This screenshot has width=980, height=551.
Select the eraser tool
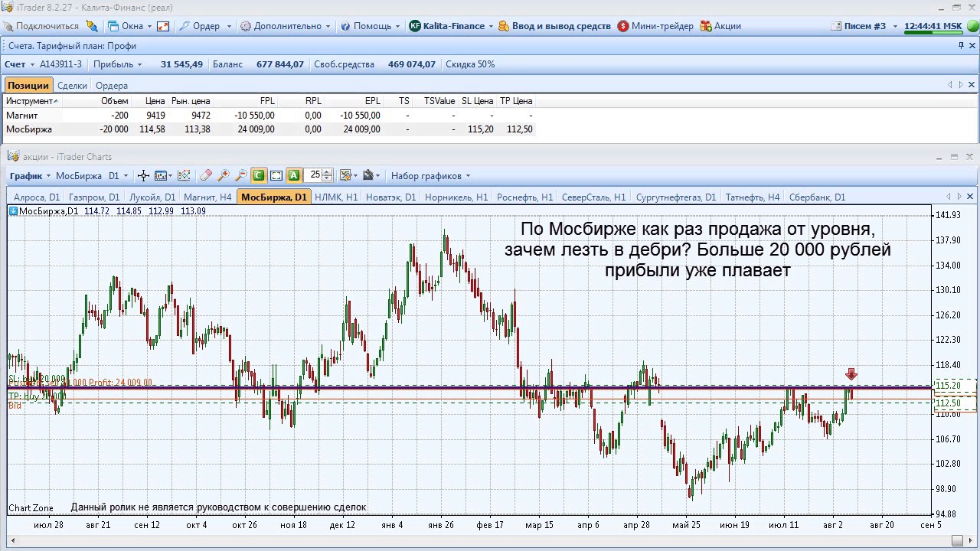click(205, 176)
